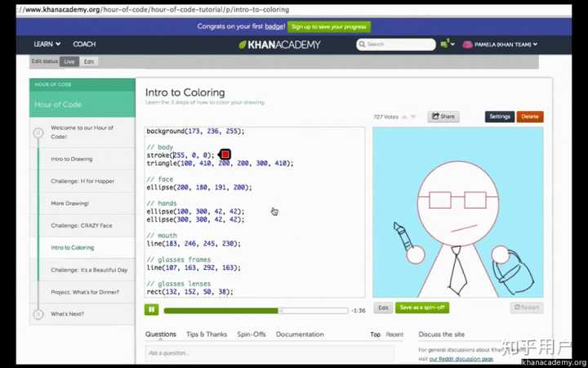Upvote the program with up arrow
The width and height of the screenshot is (588, 368).
pos(404,117)
